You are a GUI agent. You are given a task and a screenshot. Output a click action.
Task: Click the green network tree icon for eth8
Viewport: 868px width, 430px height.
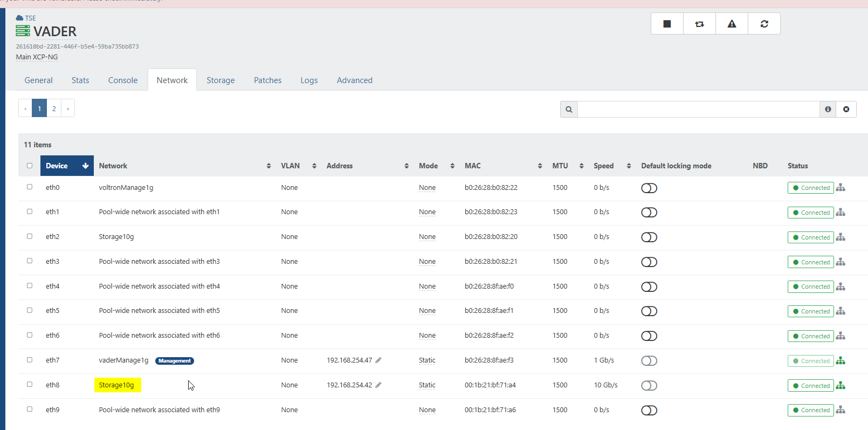pyautogui.click(x=841, y=385)
